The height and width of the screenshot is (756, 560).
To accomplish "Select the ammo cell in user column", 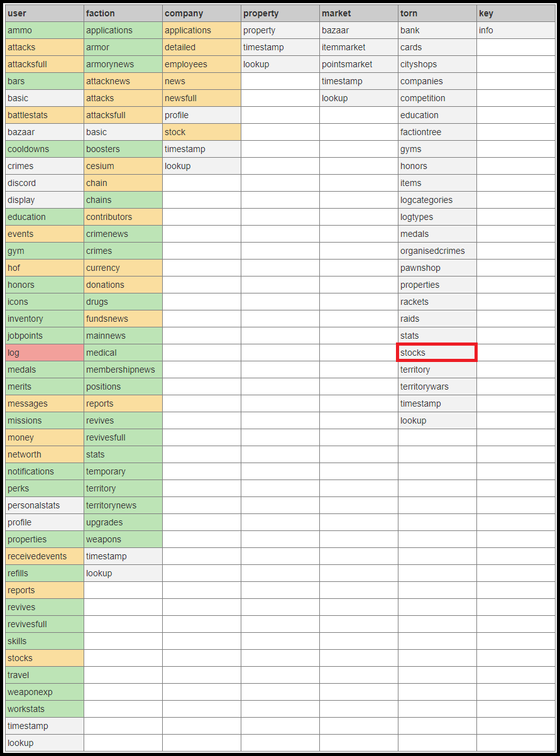I will pyautogui.click(x=45, y=30).
